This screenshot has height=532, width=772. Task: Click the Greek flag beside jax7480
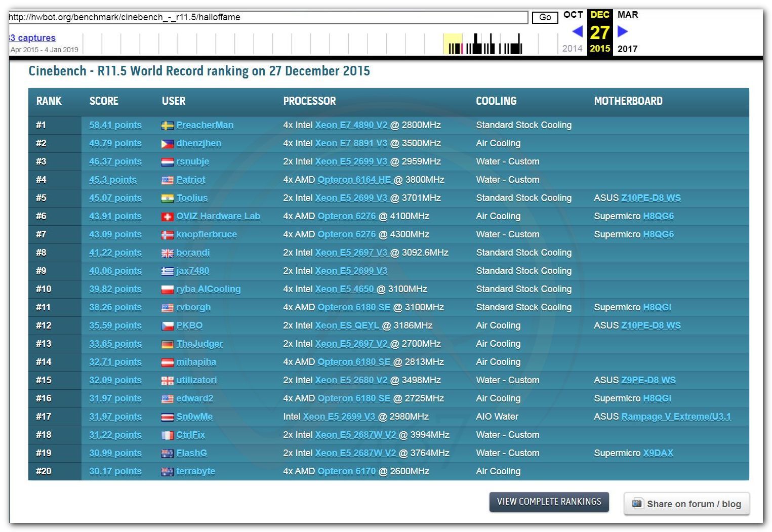pyautogui.click(x=167, y=271)
